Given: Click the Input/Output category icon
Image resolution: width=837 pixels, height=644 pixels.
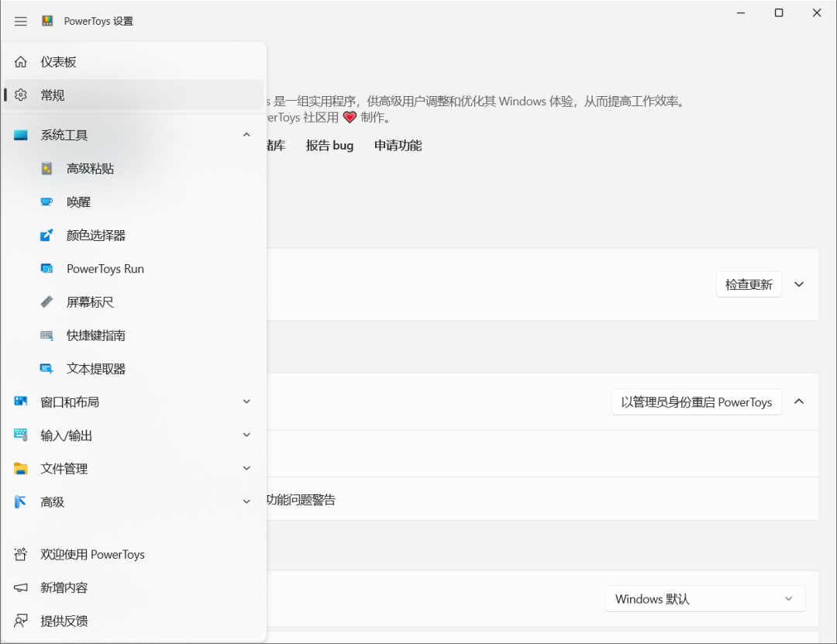Looking at the screenshot, I should 20,436.
